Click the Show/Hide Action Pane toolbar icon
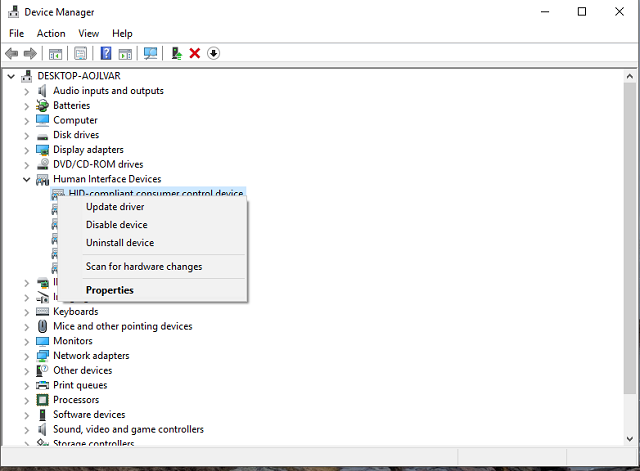Screen dimensions: 640x471 125,53
